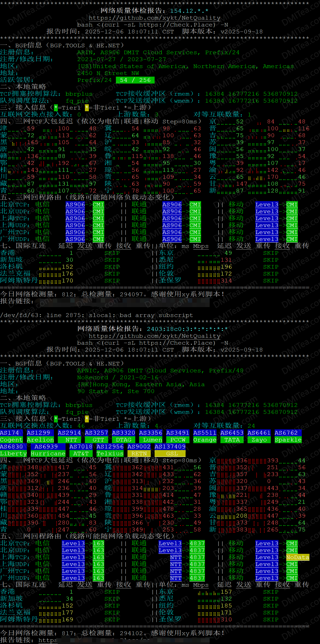This screenshot has height=644, width=320.
Task: Click the daily detection count line showing 812
Action: [112, 294]
